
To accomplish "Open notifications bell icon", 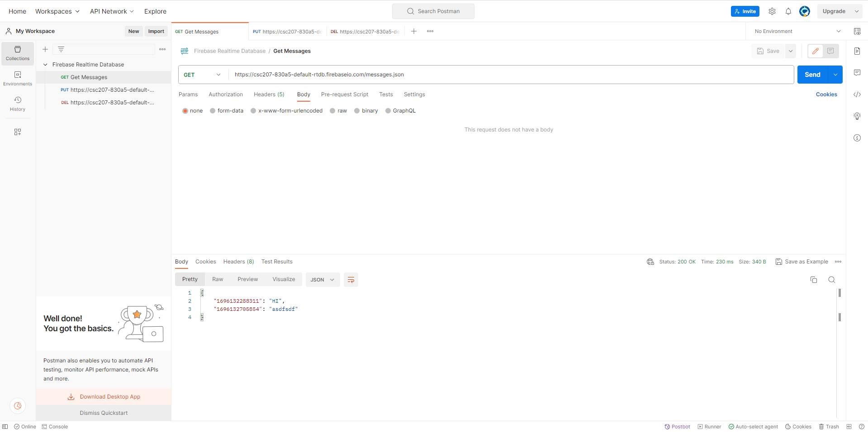I will coord(788,11).
